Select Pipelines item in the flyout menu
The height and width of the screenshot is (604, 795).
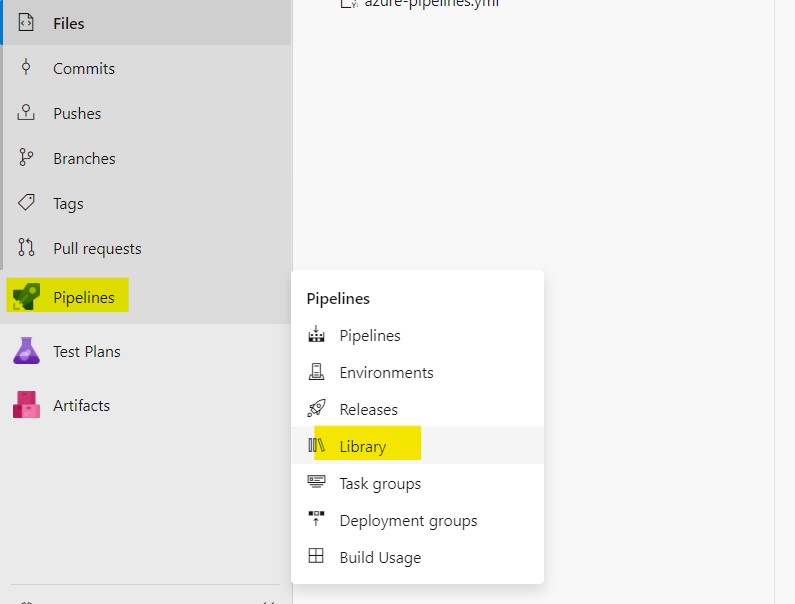pyautogui.click(x=370, y=336)
